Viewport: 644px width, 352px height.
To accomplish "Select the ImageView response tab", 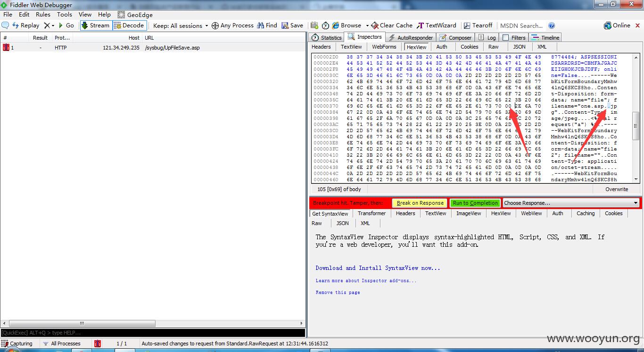I will pos(469,213).
